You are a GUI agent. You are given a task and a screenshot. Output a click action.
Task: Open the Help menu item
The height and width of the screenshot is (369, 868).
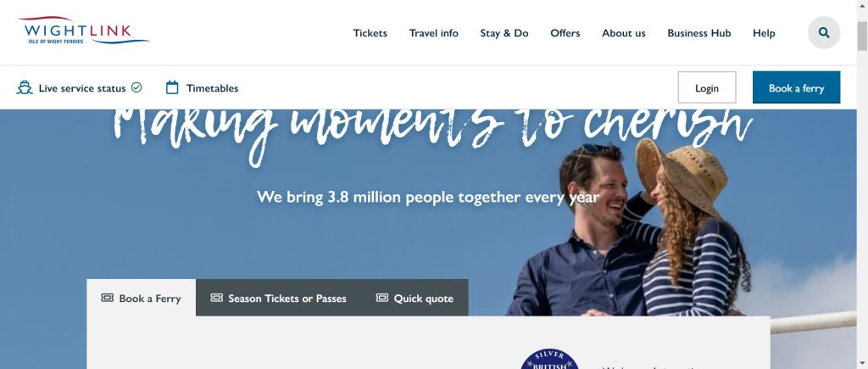(764, 33)
